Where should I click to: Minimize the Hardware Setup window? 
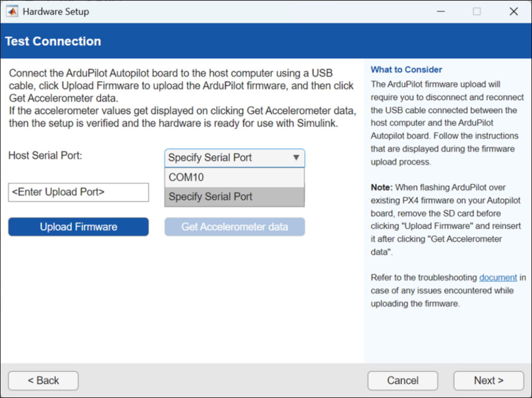point(439,11)
